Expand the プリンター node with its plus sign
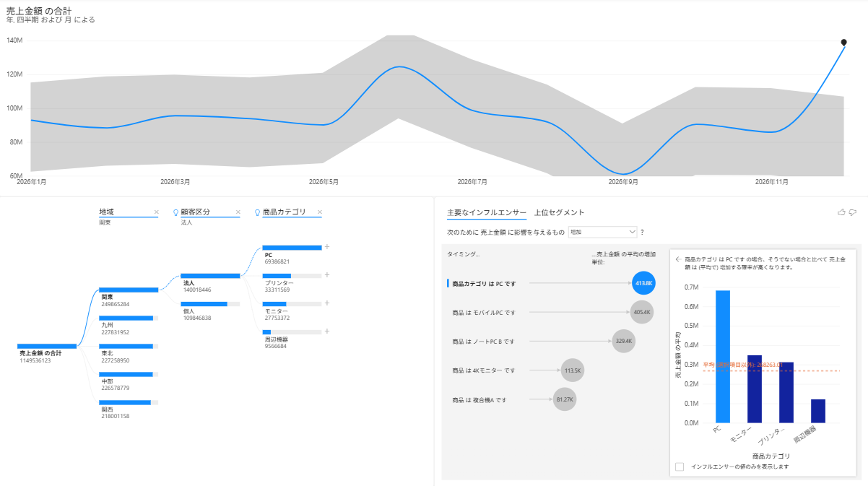The image size is (868, 486). pos(327,275)
